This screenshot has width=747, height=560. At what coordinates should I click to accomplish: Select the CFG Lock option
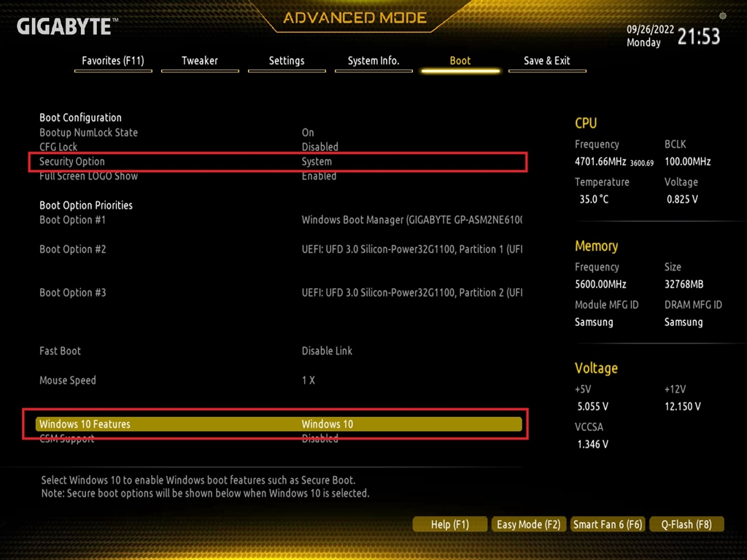58,147
